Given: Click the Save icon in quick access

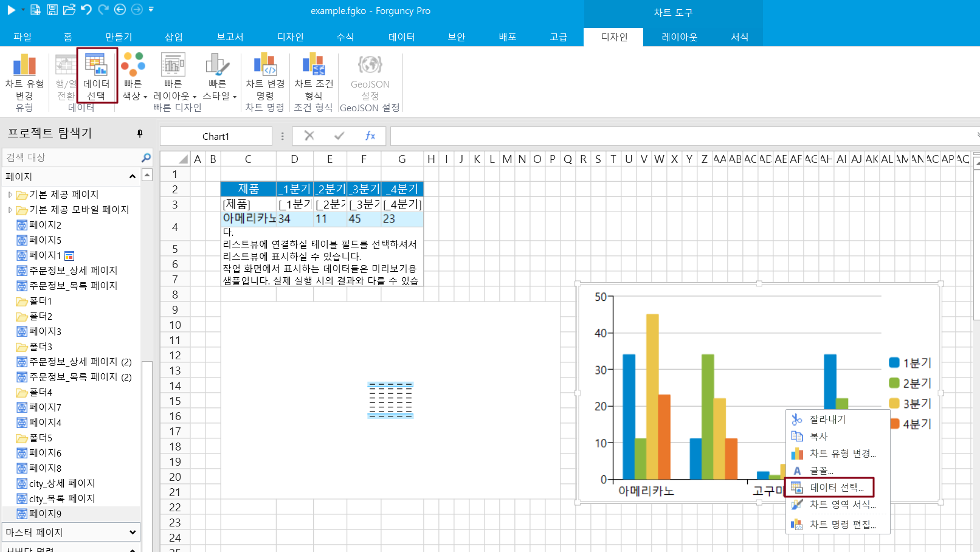Looking at the screenshot, I should (x=52, y=10).
